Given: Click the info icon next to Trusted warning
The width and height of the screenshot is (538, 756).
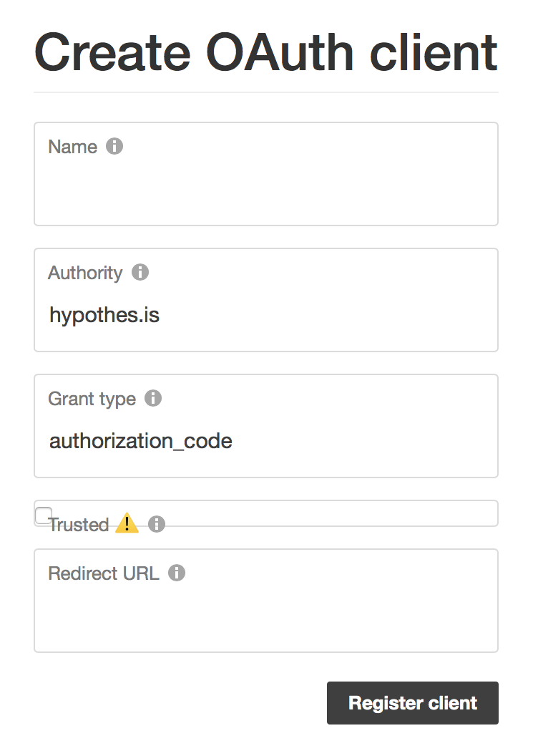Looking at the screenshot, I should point(157,524).
